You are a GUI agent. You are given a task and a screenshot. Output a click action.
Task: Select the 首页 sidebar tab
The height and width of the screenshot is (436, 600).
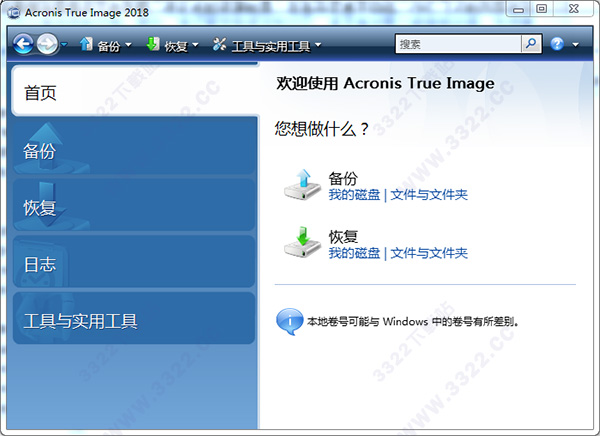135,91
